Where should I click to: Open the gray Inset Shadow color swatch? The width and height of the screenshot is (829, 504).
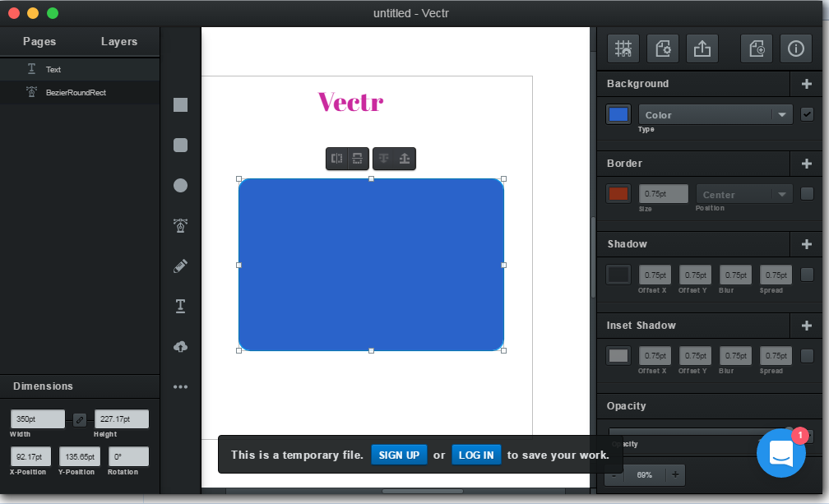click(x=618, y=356)
